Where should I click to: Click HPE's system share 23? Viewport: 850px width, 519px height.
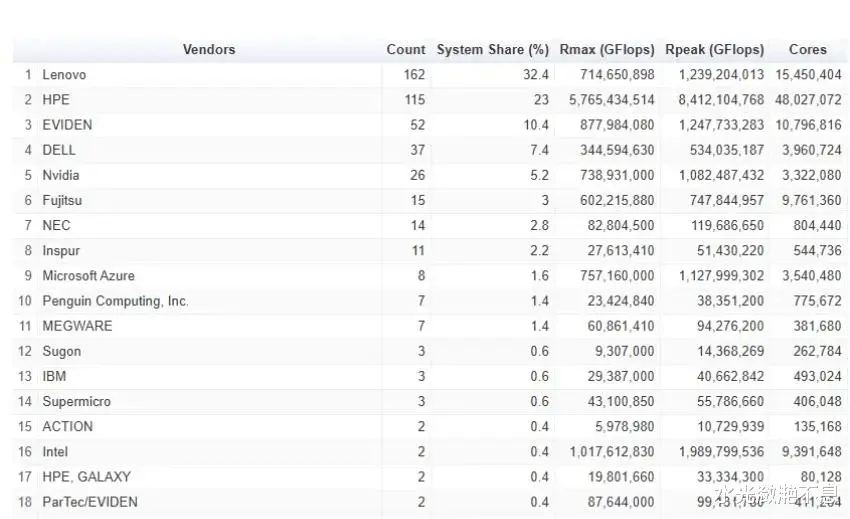[541, 100]
